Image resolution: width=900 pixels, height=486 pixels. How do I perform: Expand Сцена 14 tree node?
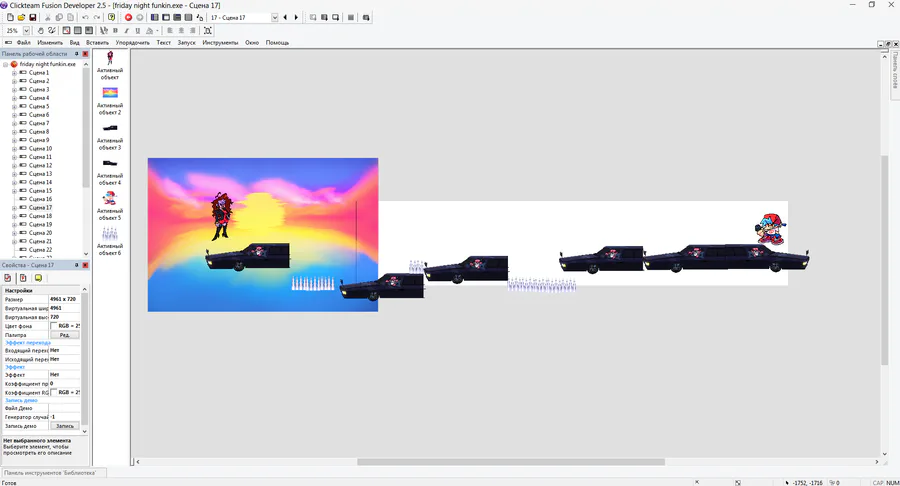click(14, 182)
